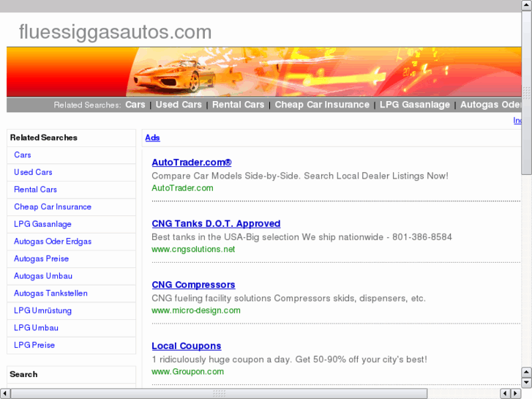Screen dimensions: 532x399
Task: Click LPG Gasanlage in the gray navigation bar
Action: click(414, 105)
